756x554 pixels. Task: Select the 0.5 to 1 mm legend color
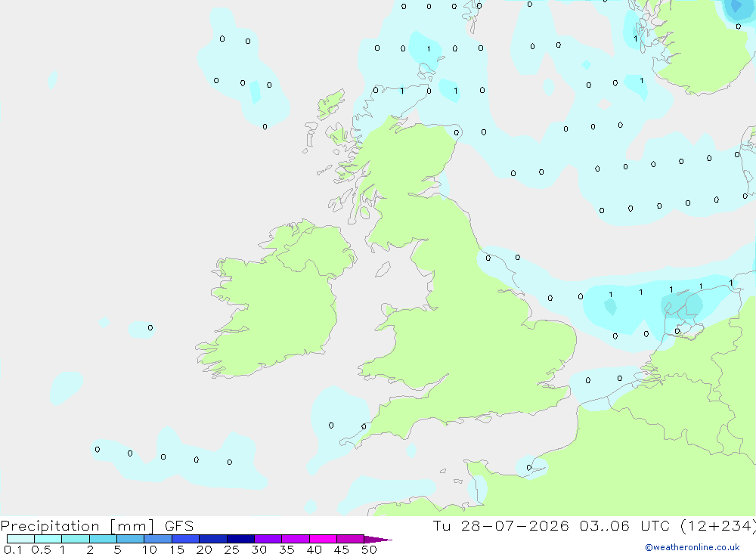pyautogui.click(x=48, y=539)
